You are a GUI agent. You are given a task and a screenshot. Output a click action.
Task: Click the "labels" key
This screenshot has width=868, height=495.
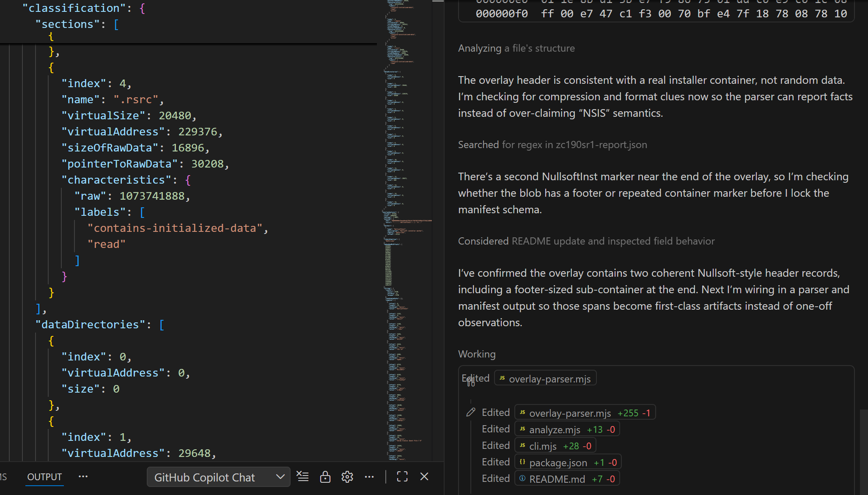(100, 212)
